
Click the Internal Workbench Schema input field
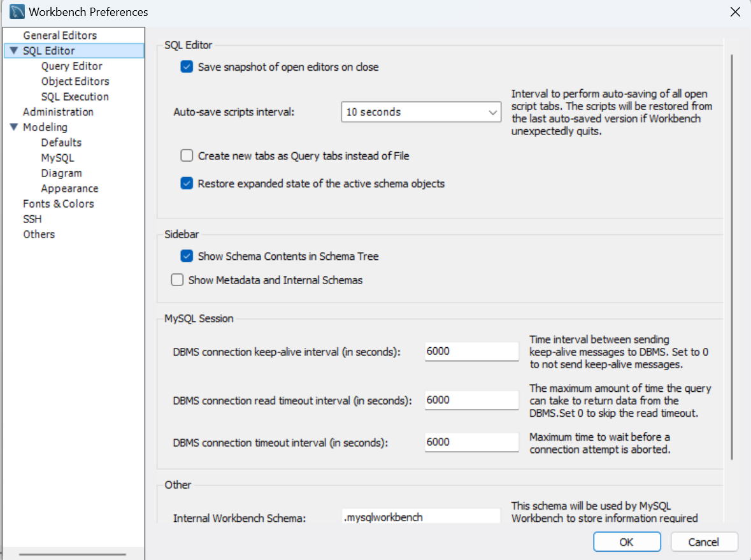(421, 517)
